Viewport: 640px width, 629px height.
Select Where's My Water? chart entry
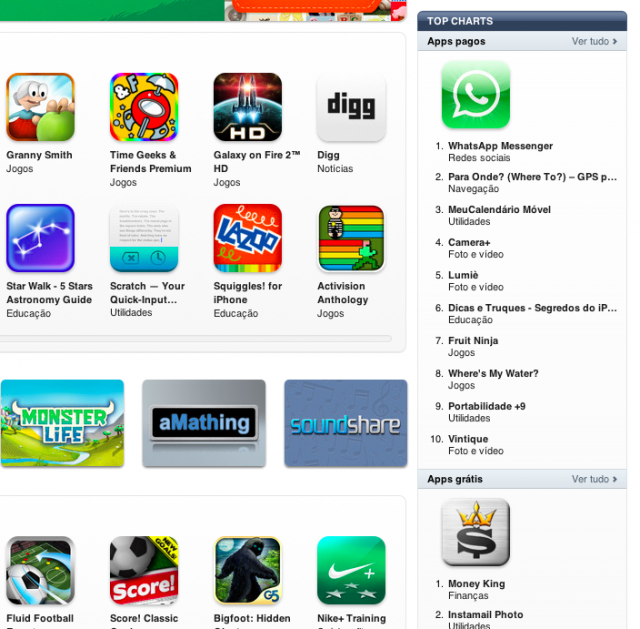[x=493, y=373]
